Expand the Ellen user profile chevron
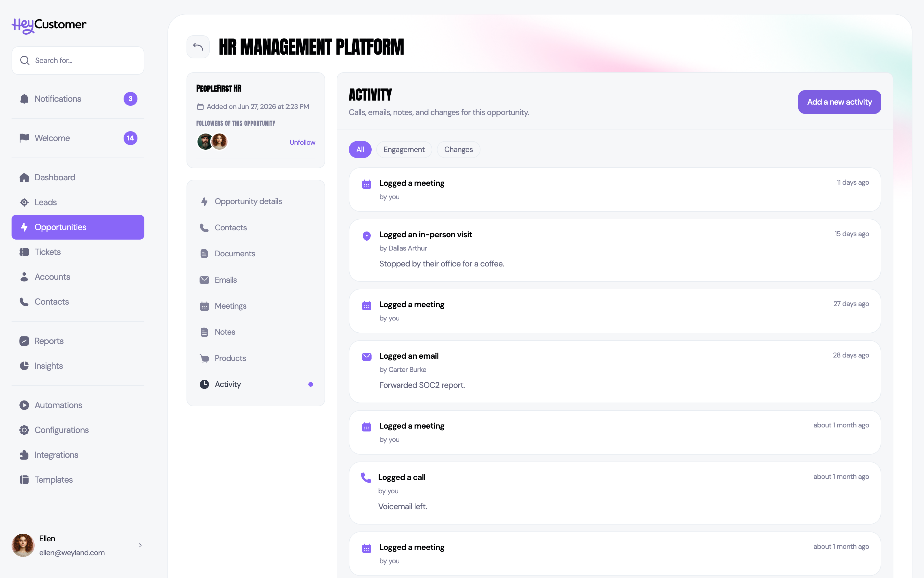This screenshot has height=578, width=924. pyautogui.click(x=140, y=546)
